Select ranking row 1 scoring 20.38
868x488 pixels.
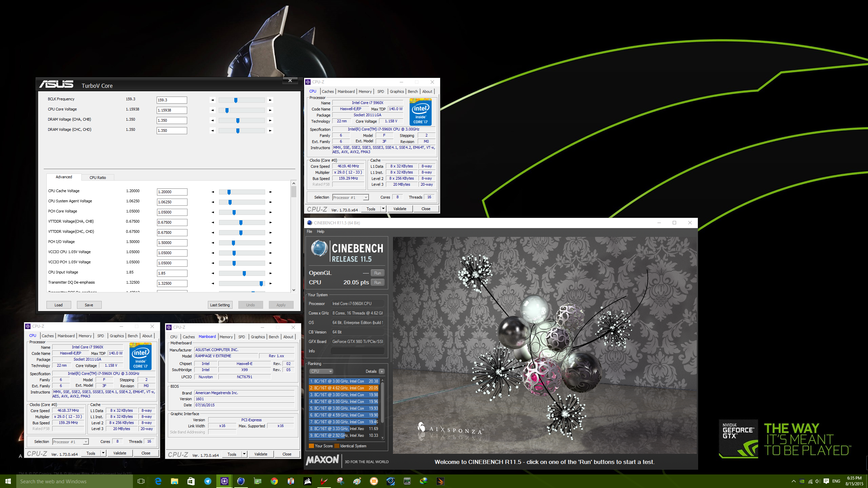click(344, 381)
